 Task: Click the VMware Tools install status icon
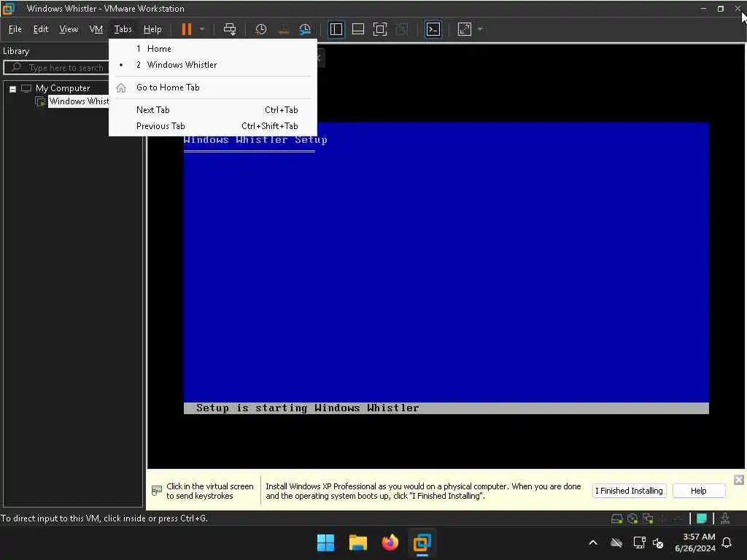[724, 518]
